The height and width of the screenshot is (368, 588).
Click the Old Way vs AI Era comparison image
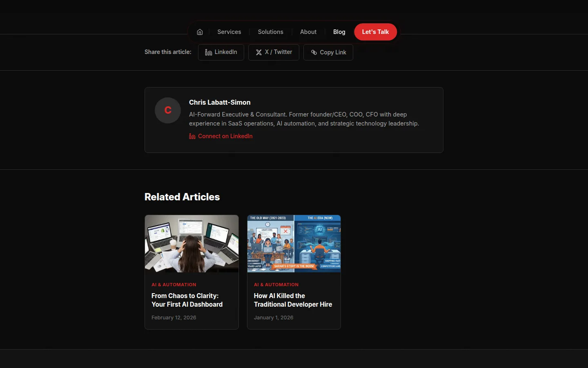click(294, 243)
